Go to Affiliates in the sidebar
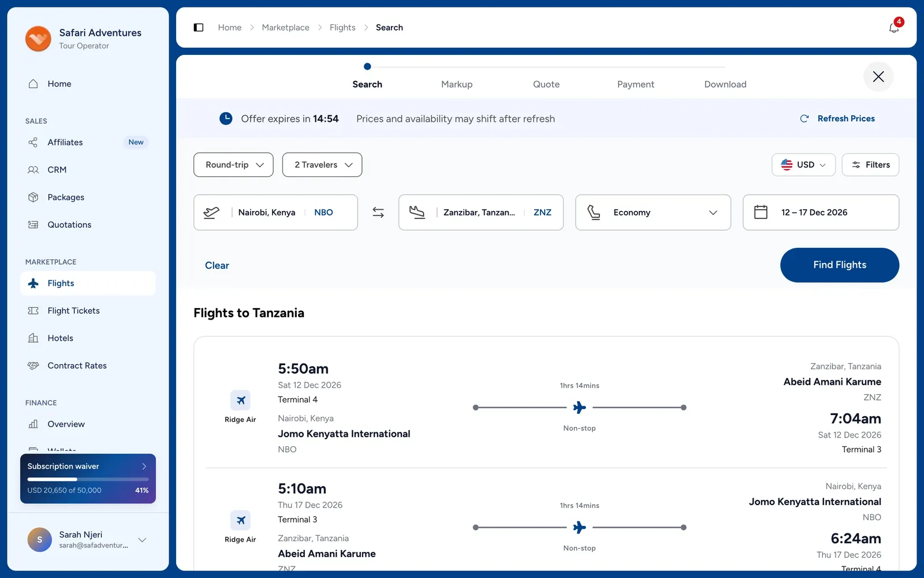924x578 pixels. pyautogui.click(x=88, y=142)
